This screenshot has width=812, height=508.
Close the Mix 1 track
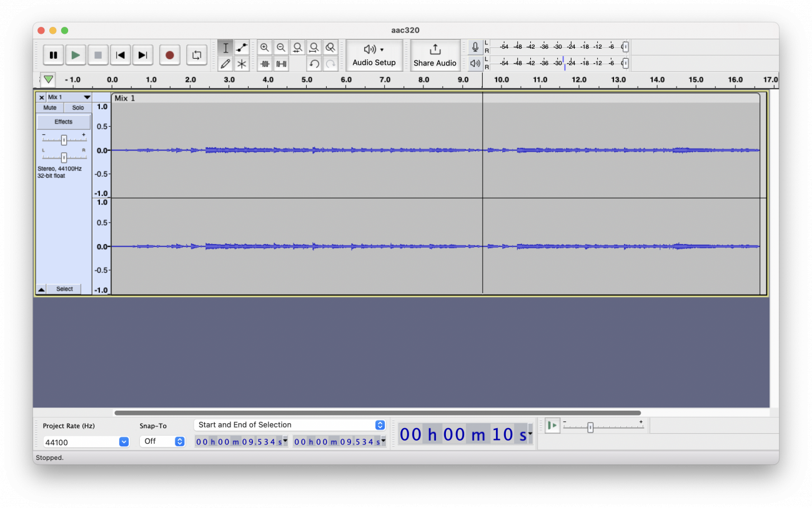point(41,97)
